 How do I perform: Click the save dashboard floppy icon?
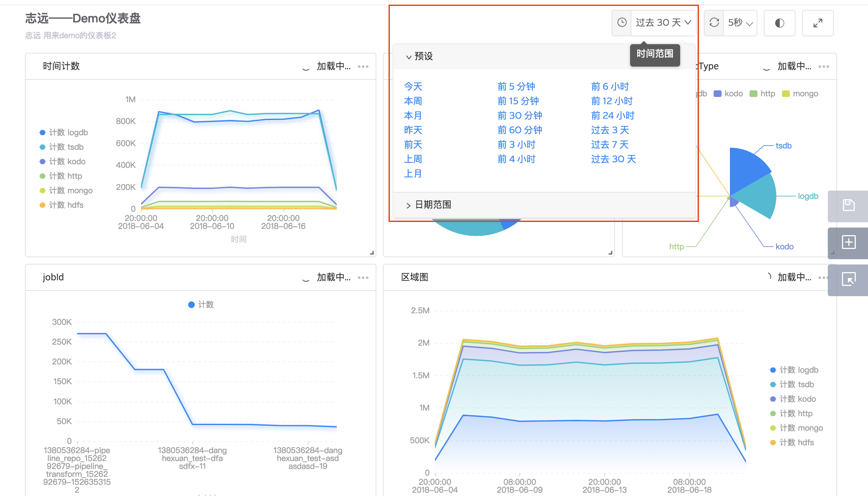[848, 205]
